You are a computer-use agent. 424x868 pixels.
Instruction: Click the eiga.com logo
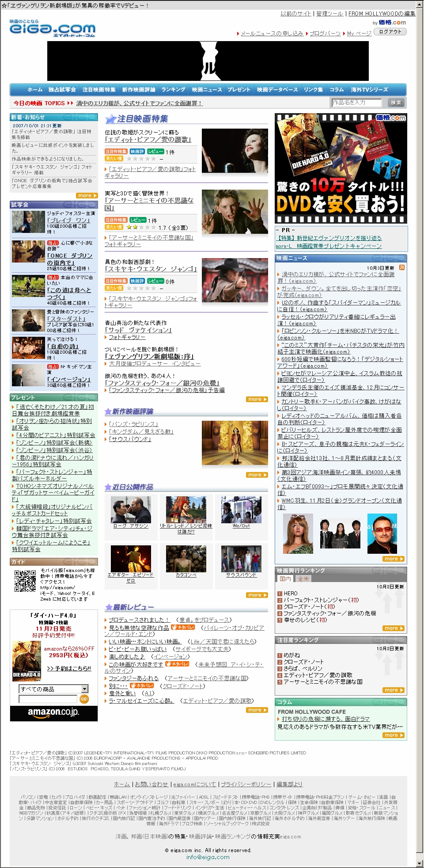click(x=52, y=28)
